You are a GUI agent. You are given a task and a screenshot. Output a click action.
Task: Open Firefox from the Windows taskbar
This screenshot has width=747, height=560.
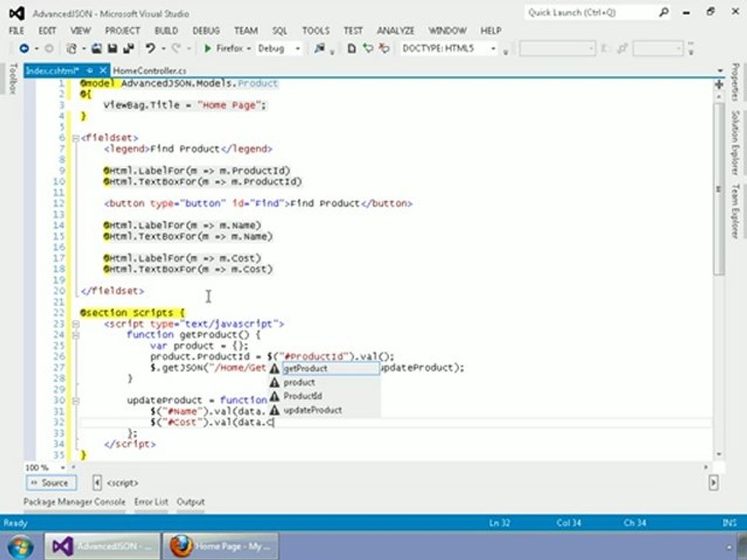click(220, 546)
